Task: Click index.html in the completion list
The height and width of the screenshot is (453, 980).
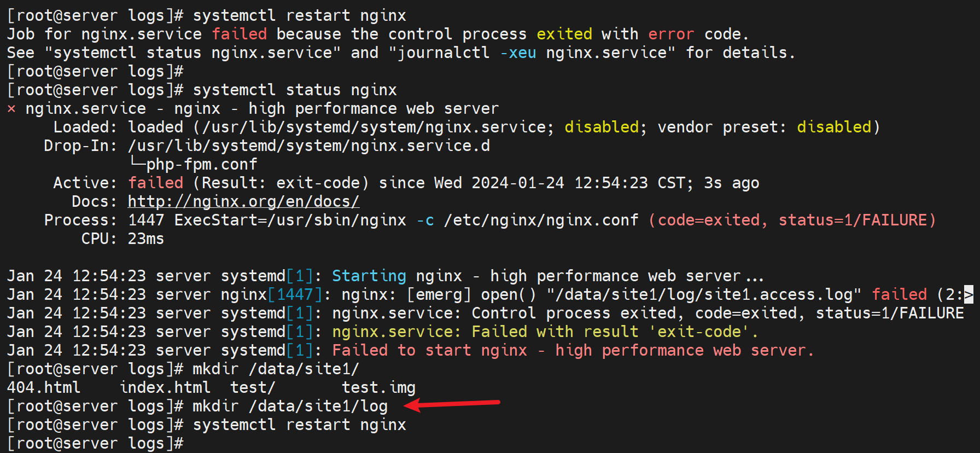Action: tap(165, 387)
